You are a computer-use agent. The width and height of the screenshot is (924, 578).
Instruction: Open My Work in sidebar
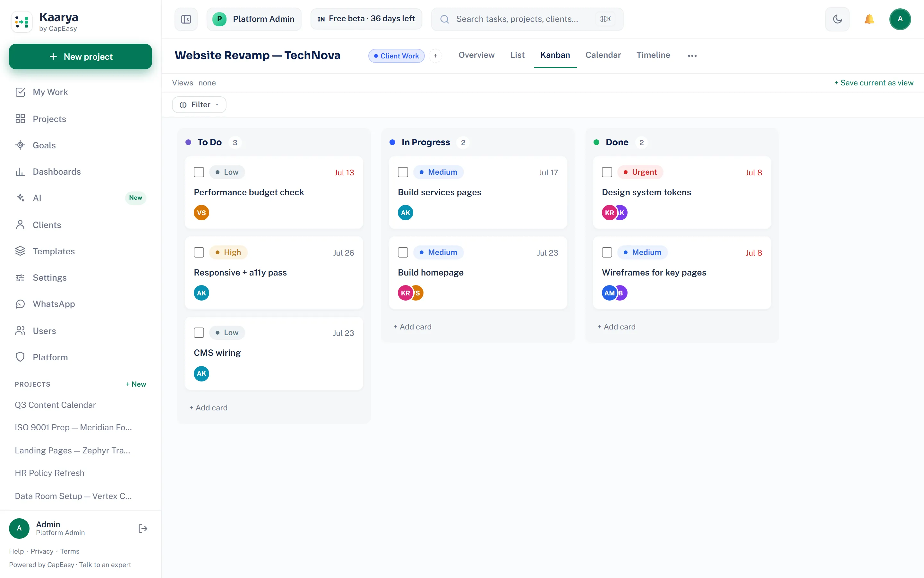click(80, 92)
